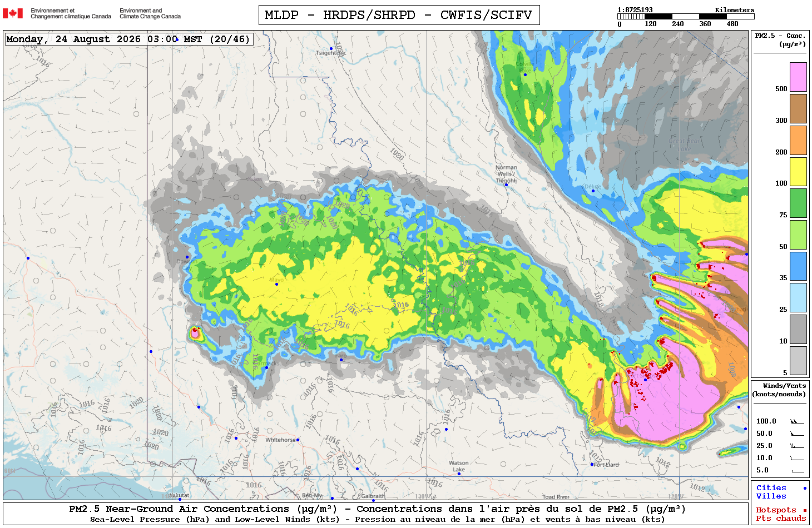Viewport: 812px width, 528px height.
Task: Click the map title MLDP - HRDPS/SHRPD - CWFIS/SCIFV
Action: (399, 15)
